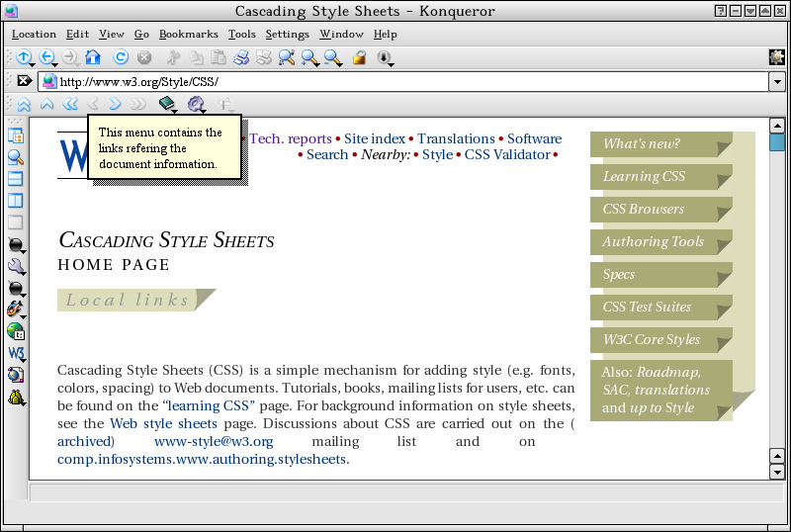Click the 'What's new?' sidebar button
This screenshot has width=791, height=532.
tap(642, 144)
